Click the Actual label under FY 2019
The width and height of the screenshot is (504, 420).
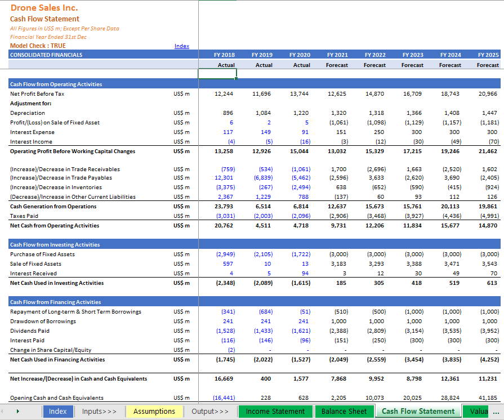[264, 65]
